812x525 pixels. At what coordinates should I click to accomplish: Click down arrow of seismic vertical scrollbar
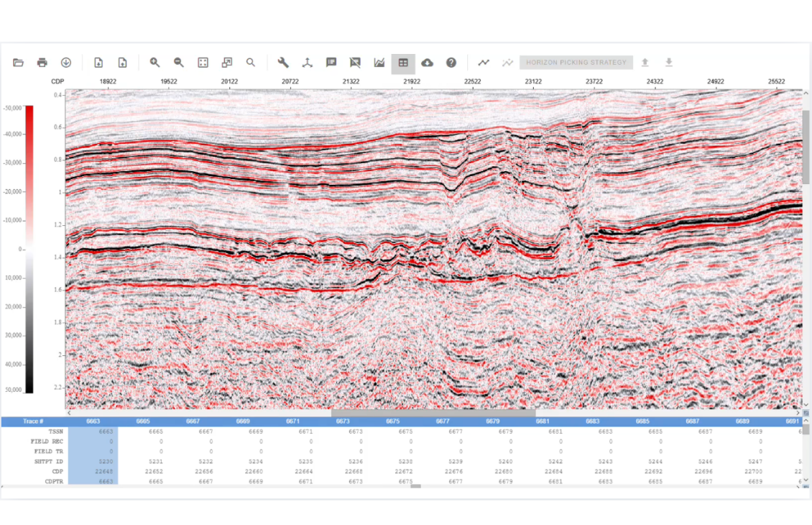[806, 405]
